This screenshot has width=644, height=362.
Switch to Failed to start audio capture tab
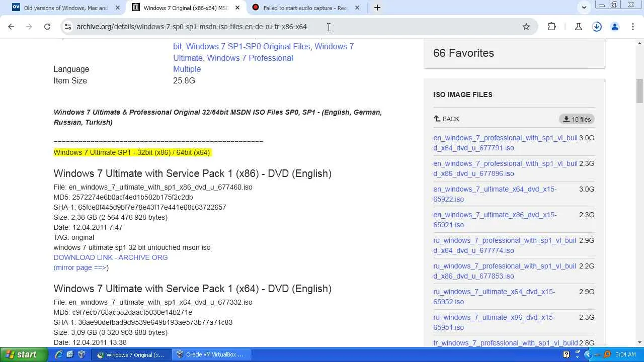(x=305, y=8)
